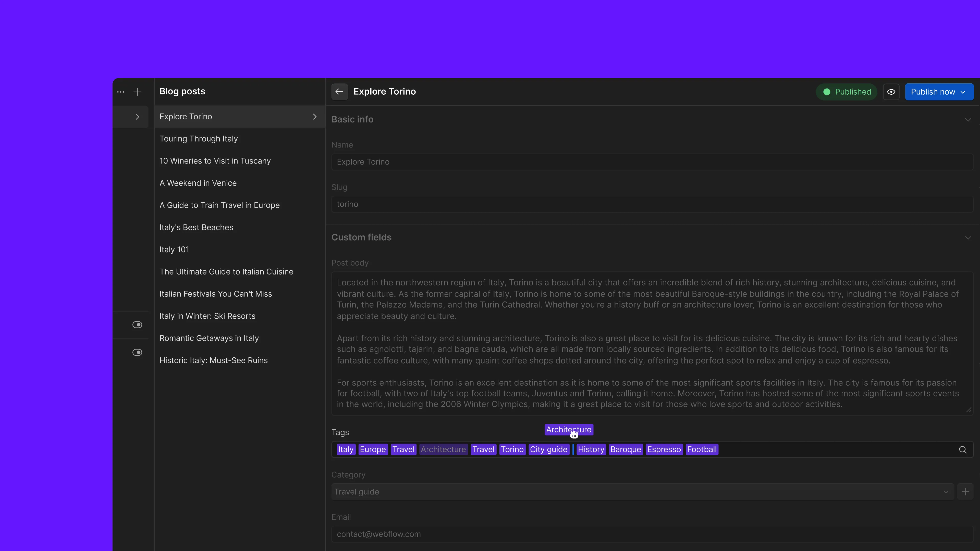Click the back arrow next to Explore Torino
This screenshot has width=980, height=551.
pyautogui.click(x=339, y=92)
